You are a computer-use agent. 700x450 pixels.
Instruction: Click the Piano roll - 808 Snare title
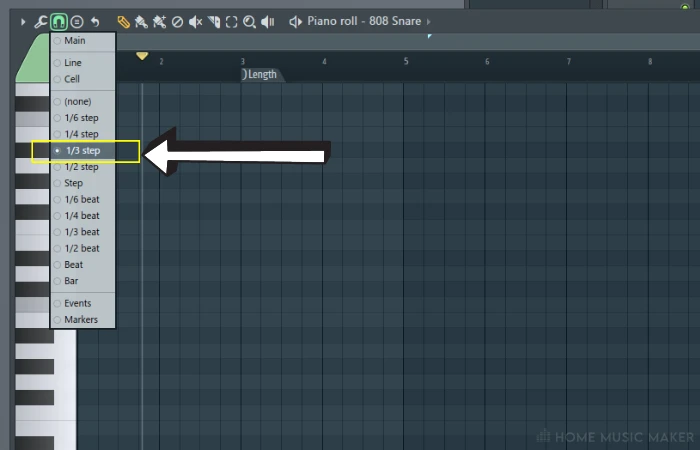[364, 21]
